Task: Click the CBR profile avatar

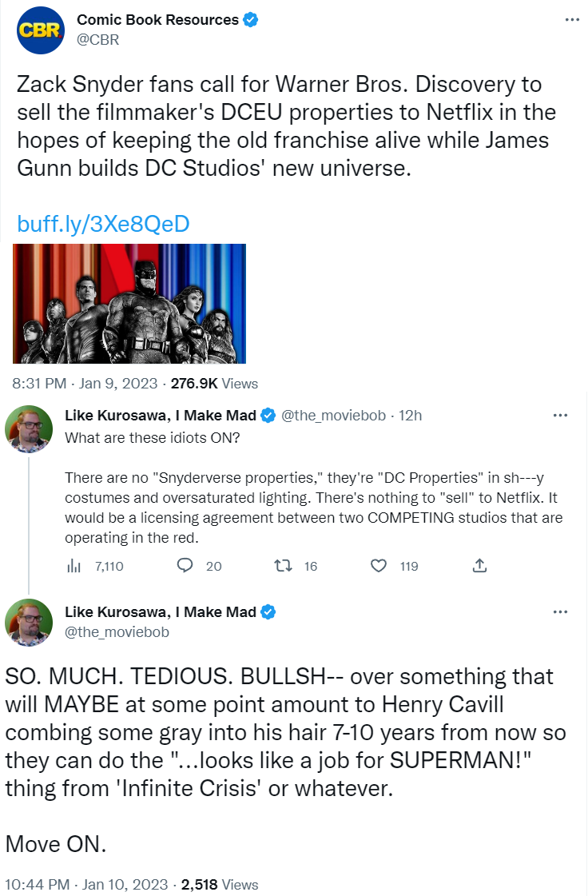Action: click(x=40, y=31)
